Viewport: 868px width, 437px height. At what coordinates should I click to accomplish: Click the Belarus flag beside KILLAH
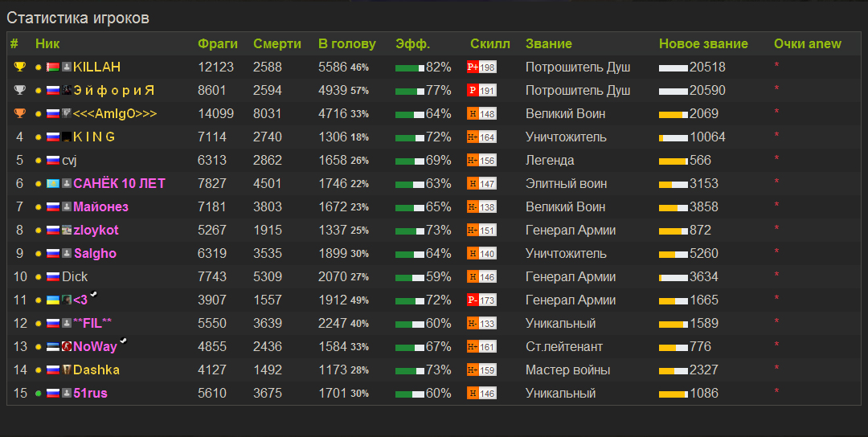53,67
